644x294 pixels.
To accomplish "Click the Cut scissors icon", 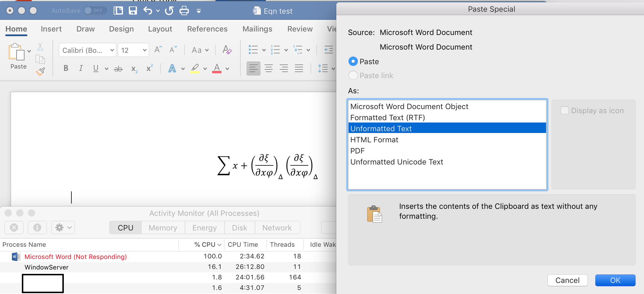I will tap(40, 46).
